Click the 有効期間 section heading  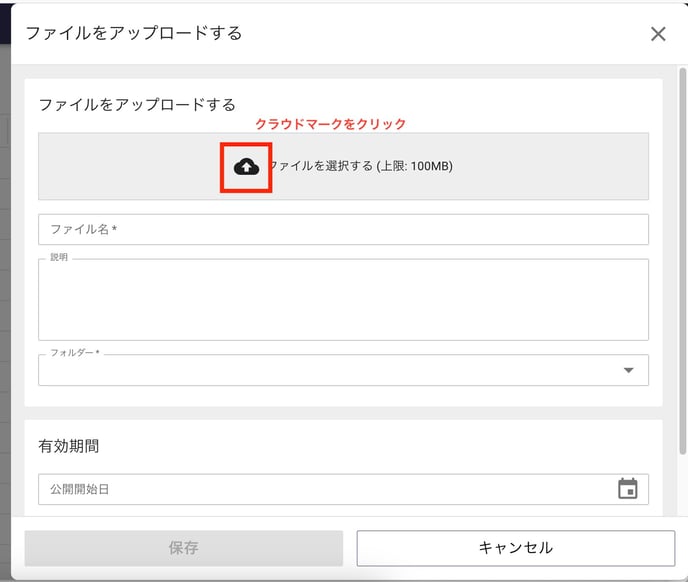[68, 446]
